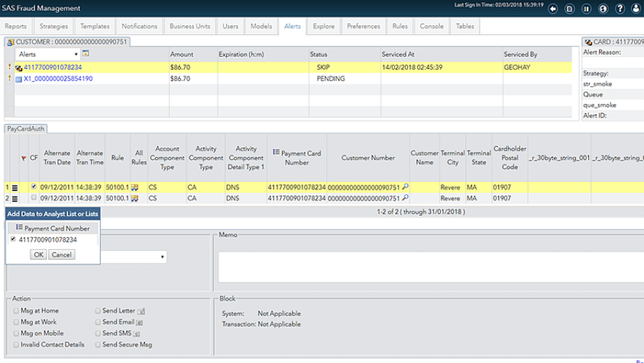Open the row menu icon for transaction row 2
Image resolution: width=644 pixels, height=363 pixels.
(15, 198)
